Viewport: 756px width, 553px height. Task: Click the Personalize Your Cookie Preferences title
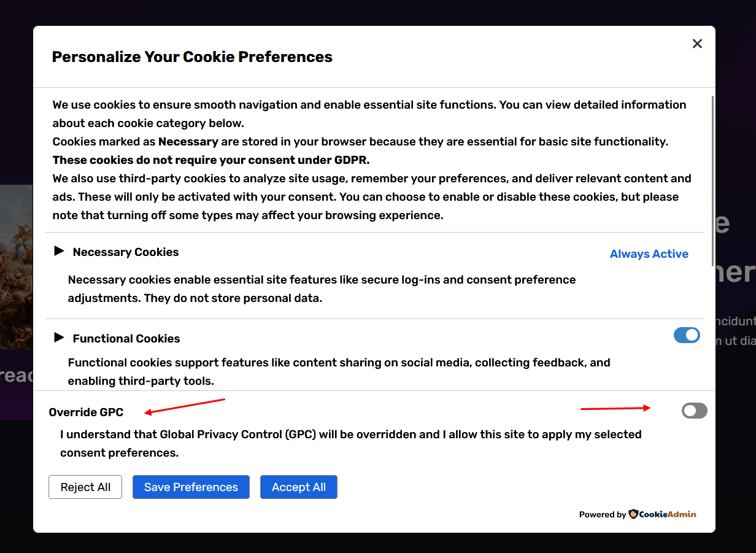tap(192, 57)
